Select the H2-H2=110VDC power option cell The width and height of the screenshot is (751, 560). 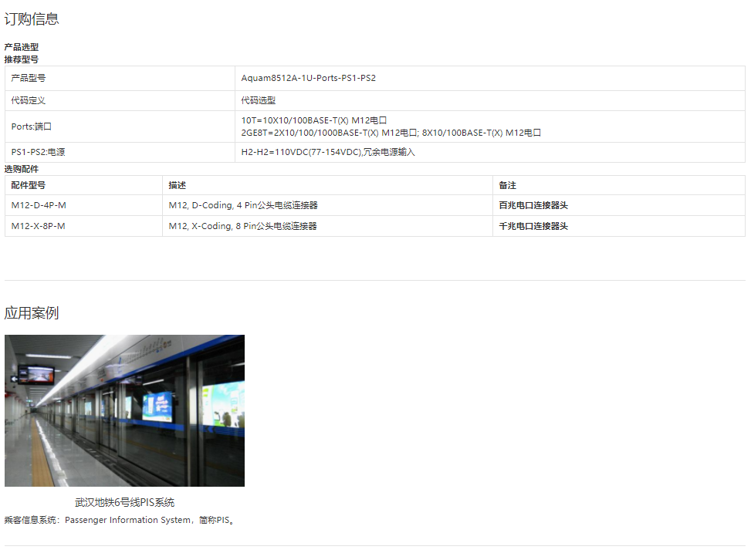tap(327, 152)
